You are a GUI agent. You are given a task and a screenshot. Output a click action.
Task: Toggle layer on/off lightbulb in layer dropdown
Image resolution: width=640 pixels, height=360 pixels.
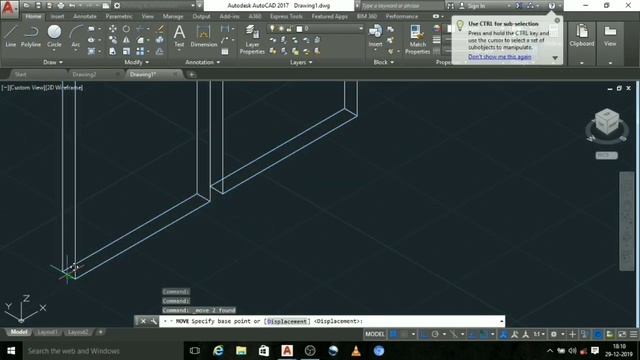click(x=272, y=29)
